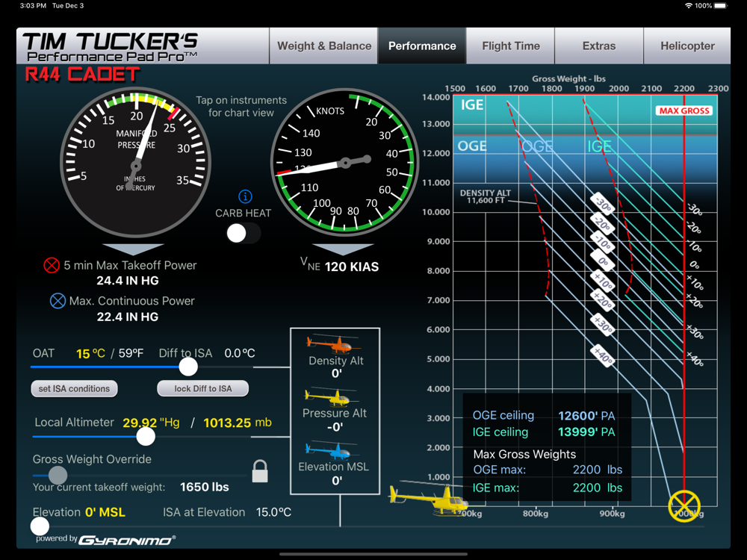Select the blue Elevation MSL helicopter
Image resolution: width=747 pixels, height=560 pixels.
click(x=332, y=450)
